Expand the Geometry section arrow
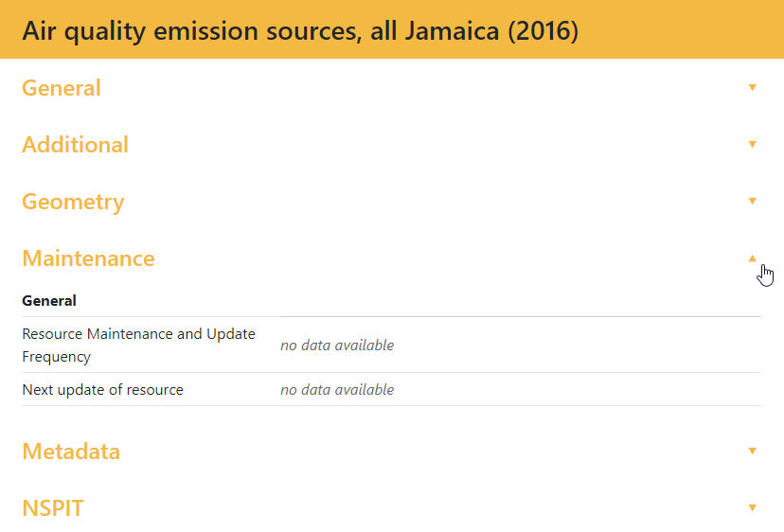784x532 pixels. pos(753,201)
